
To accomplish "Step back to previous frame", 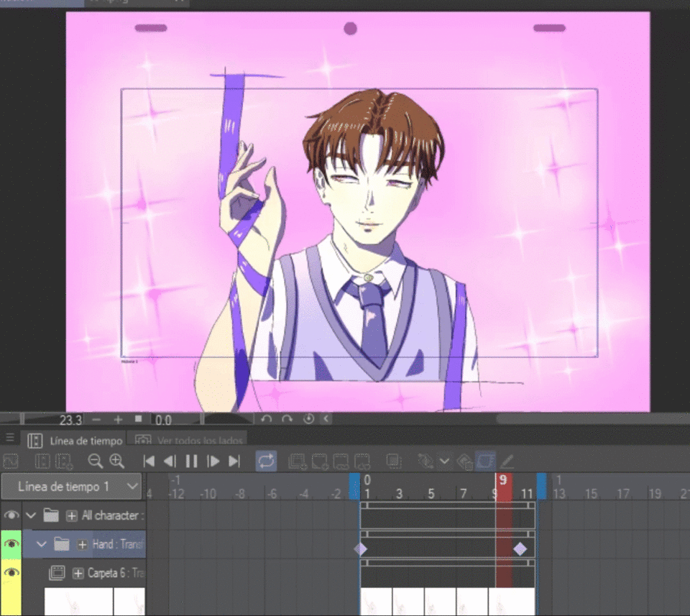I will (170, 461).
